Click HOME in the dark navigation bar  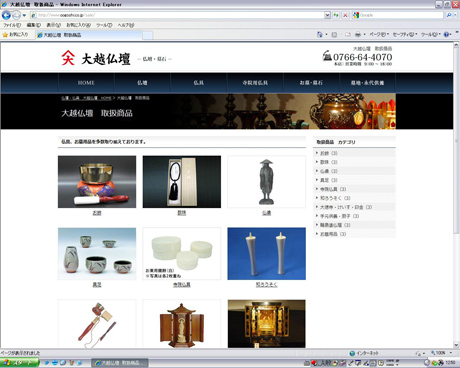click(x=86, y=83)
